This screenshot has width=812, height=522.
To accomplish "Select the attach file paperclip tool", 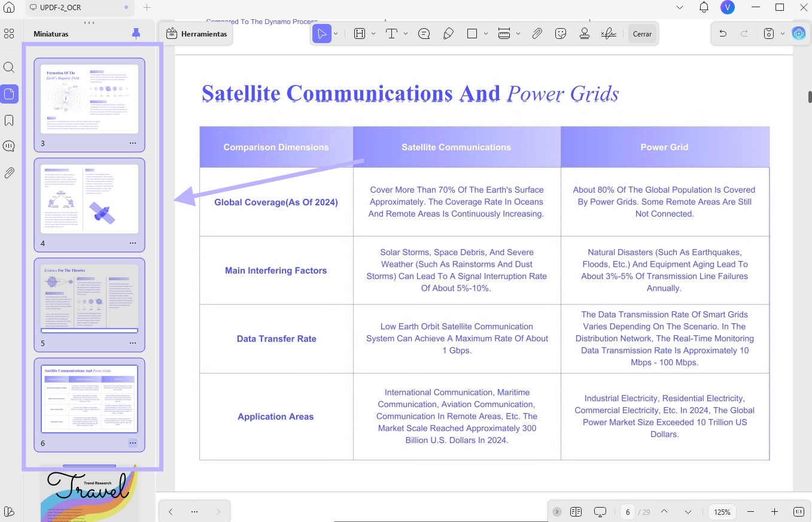I will pos(537,34).
